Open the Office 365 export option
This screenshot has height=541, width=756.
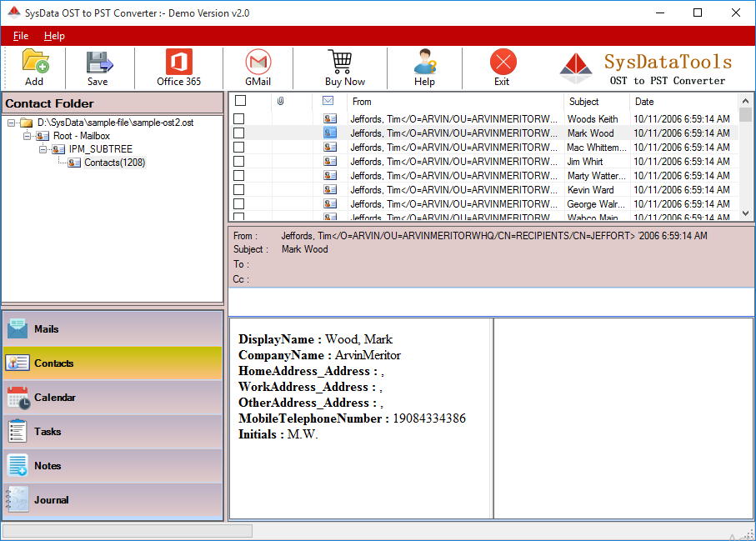tap(178, 63)
